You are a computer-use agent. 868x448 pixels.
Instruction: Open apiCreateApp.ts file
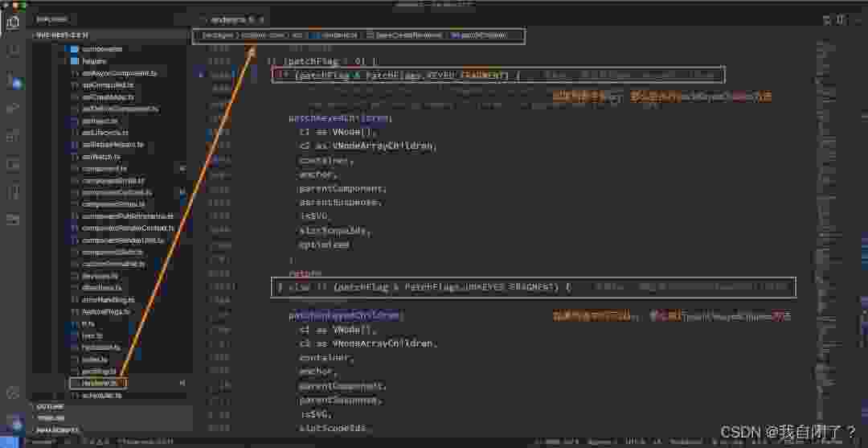pos(108,97)
